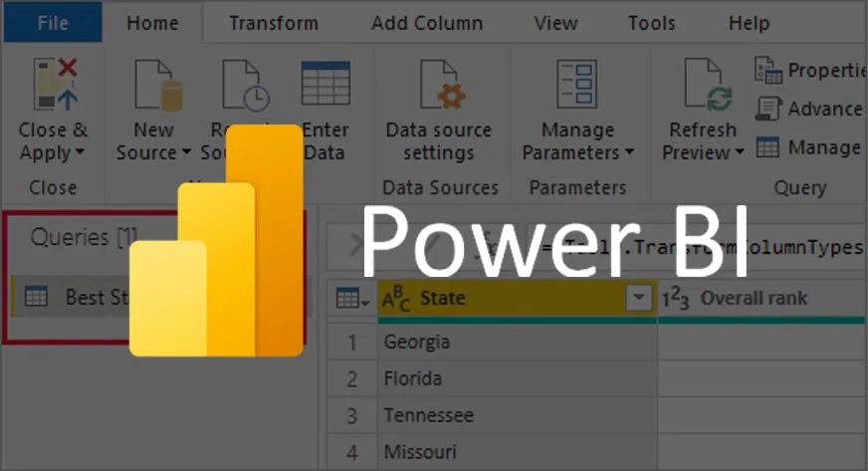868x471 pixels.
Task: Click the Enter Data table icon
Action: (x=325, y=84)
